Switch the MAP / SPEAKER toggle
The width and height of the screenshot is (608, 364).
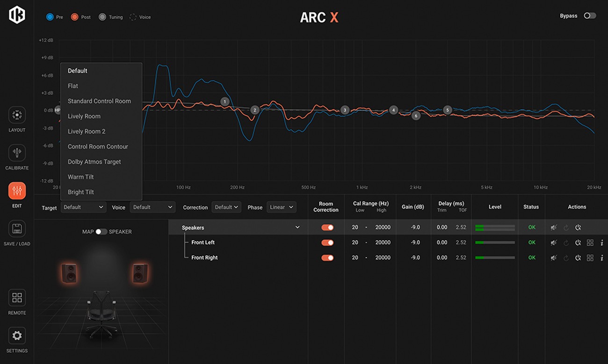tap(102, 231)
